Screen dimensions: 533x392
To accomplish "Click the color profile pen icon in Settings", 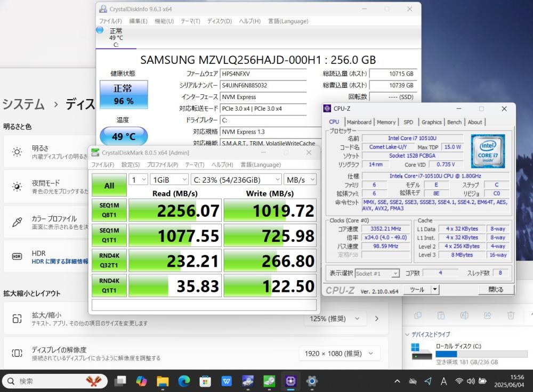I will pos(17,222).
